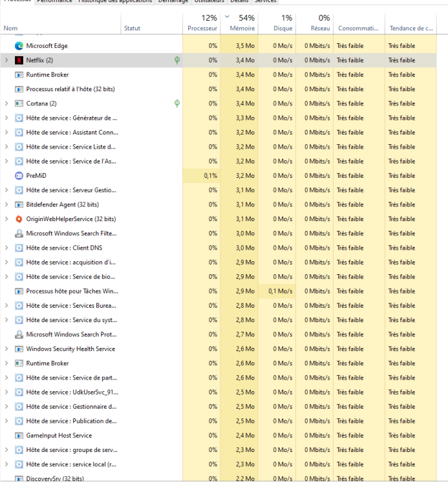Click the Microsoft Windows Search Protocol icon
The height and width of the screenshot is (485, 448).
[x=19, y=335]
